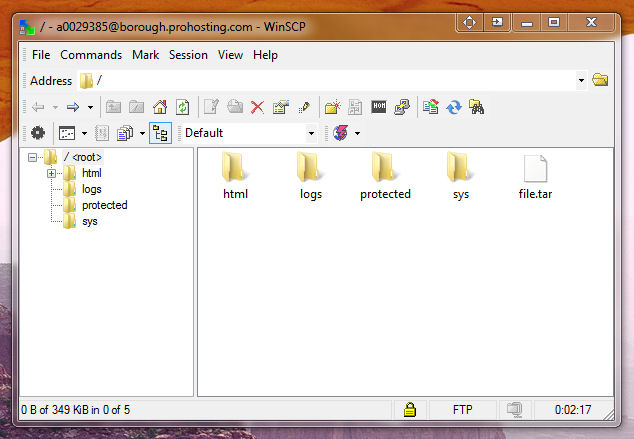This screenshot has width=634, height=439.
Task: Go forward with the blue arrow
Action: pyautogui.click(x=73, y=107)
